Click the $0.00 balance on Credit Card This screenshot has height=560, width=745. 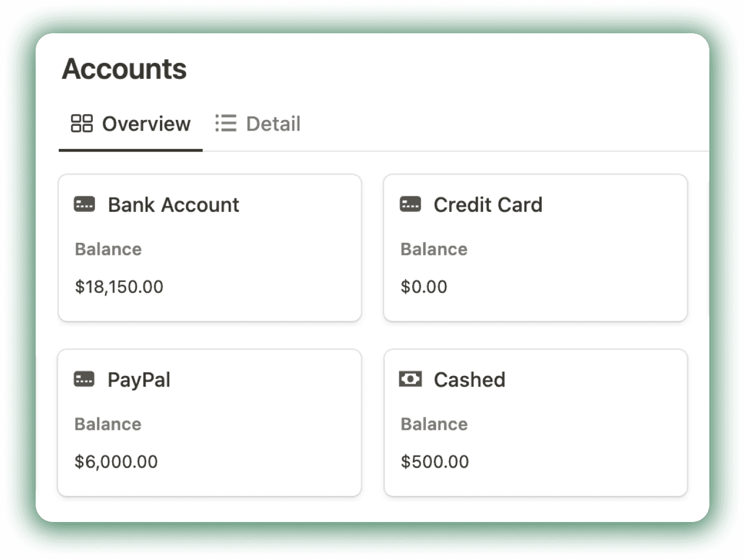click(x=424, y=287)
